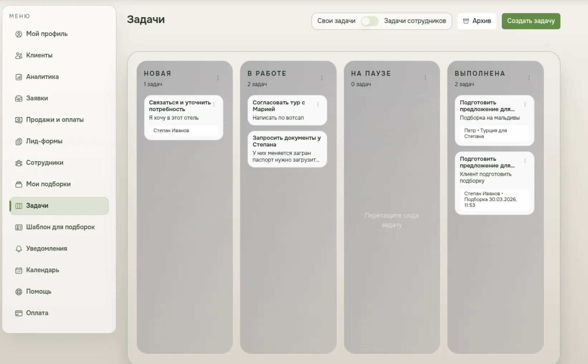Click the Клиенты people icon
This screenshot has height=364, width=588.
point(19,55)
